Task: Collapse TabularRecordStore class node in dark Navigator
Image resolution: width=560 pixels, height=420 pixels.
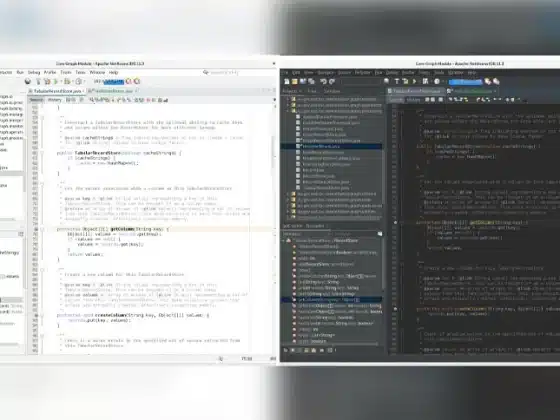Action: point(284,241)
